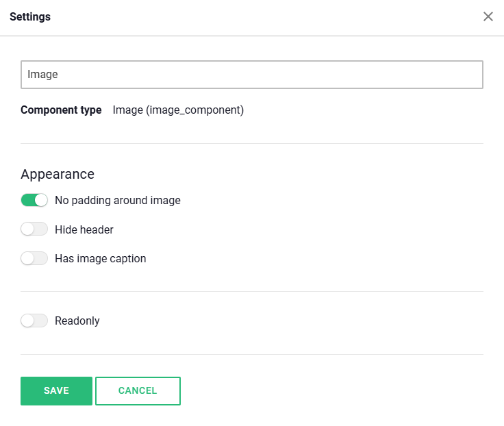Enable the Hide header switch

pyautogui.click(x=34, y=229)
